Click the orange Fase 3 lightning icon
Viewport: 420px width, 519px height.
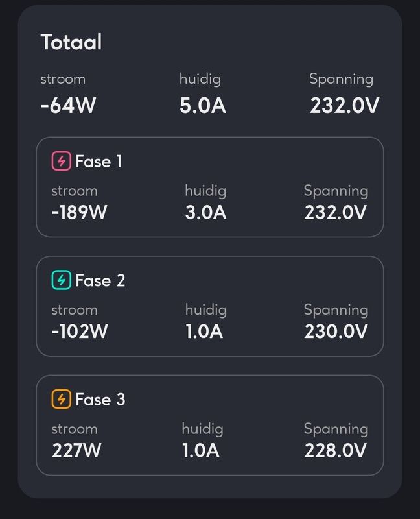point(61,400)
